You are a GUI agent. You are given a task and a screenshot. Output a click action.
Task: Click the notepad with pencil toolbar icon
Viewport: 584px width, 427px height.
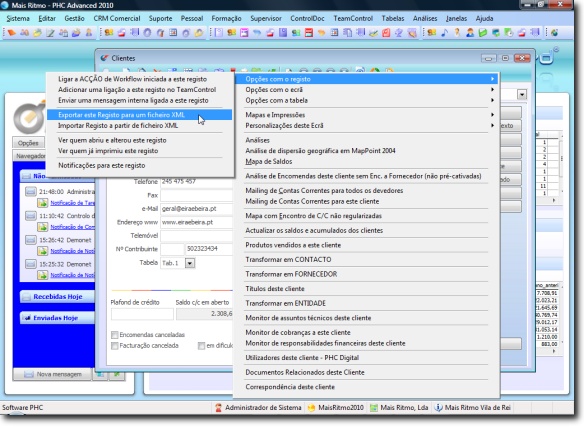(x=50, y=33)
